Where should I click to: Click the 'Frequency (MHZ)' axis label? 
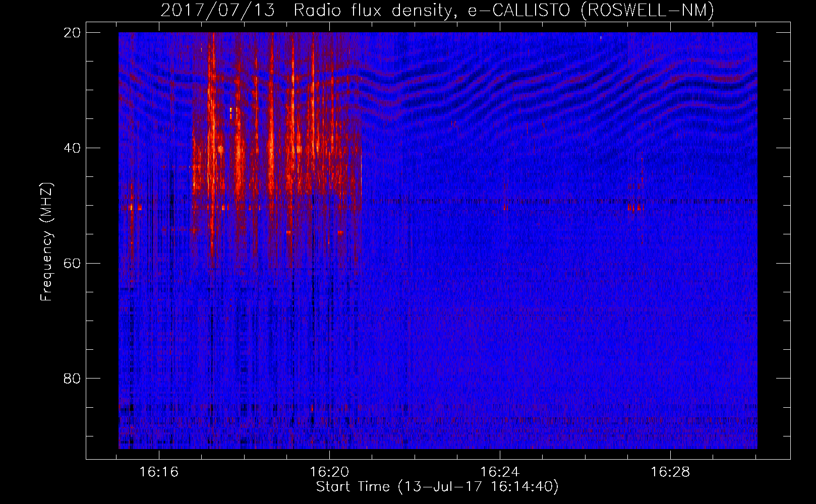pyautogui.click(x=46, y=242)
